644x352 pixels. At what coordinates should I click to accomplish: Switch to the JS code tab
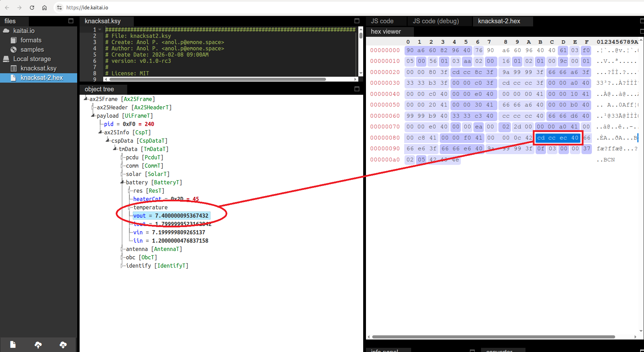(382, 21)
